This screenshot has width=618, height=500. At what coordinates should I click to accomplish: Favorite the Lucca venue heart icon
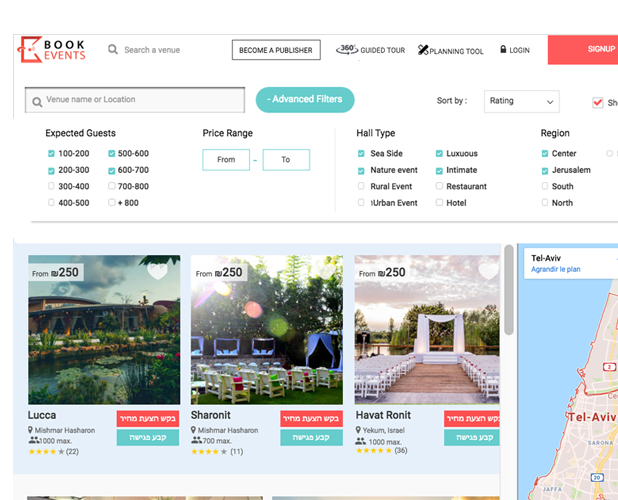(x=158, y=271)
